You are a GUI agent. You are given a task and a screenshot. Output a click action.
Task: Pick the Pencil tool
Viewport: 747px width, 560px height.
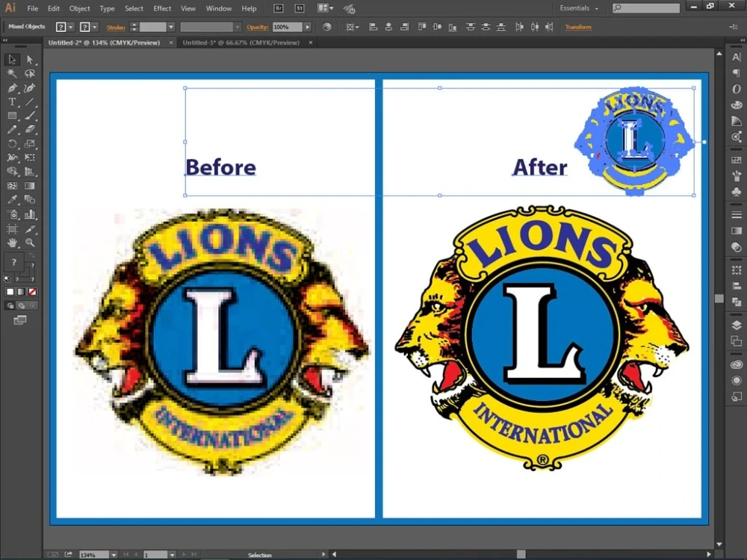tap(12, 129)
